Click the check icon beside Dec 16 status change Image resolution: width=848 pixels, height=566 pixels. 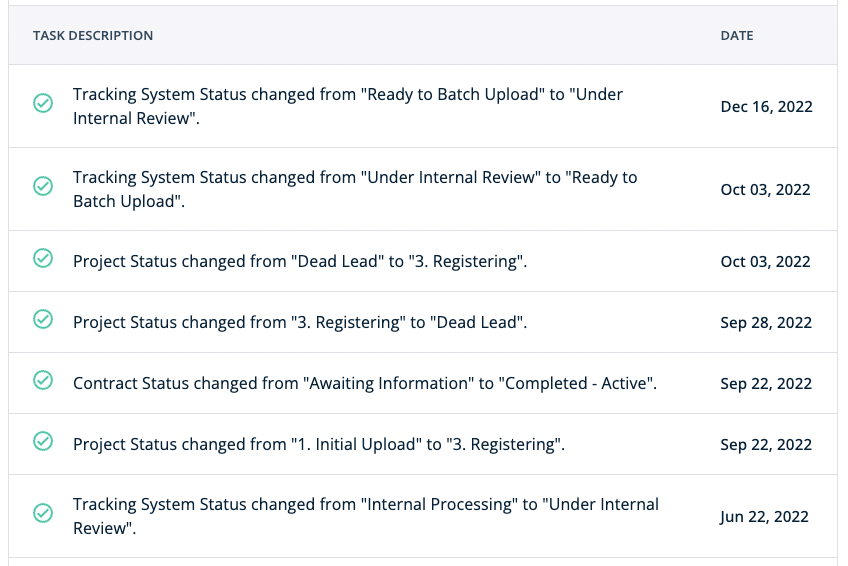pos(43,103)
